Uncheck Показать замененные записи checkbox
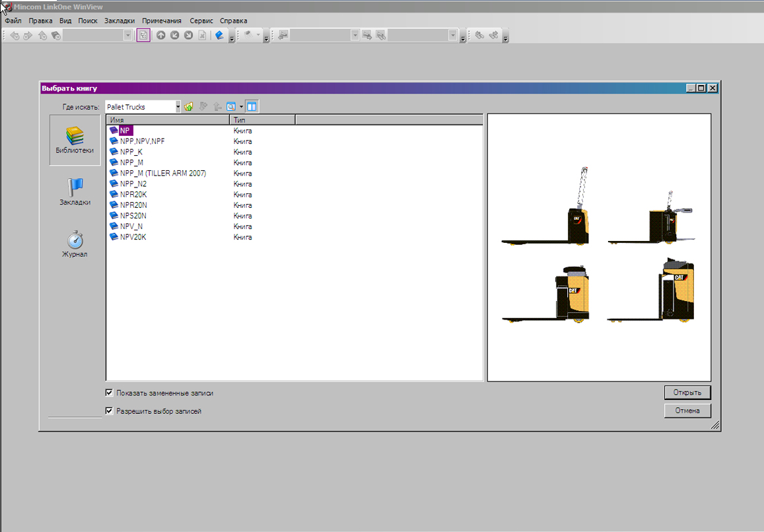Screen dimensions: 764x532 pyautogui.click(x=110, y=393)
